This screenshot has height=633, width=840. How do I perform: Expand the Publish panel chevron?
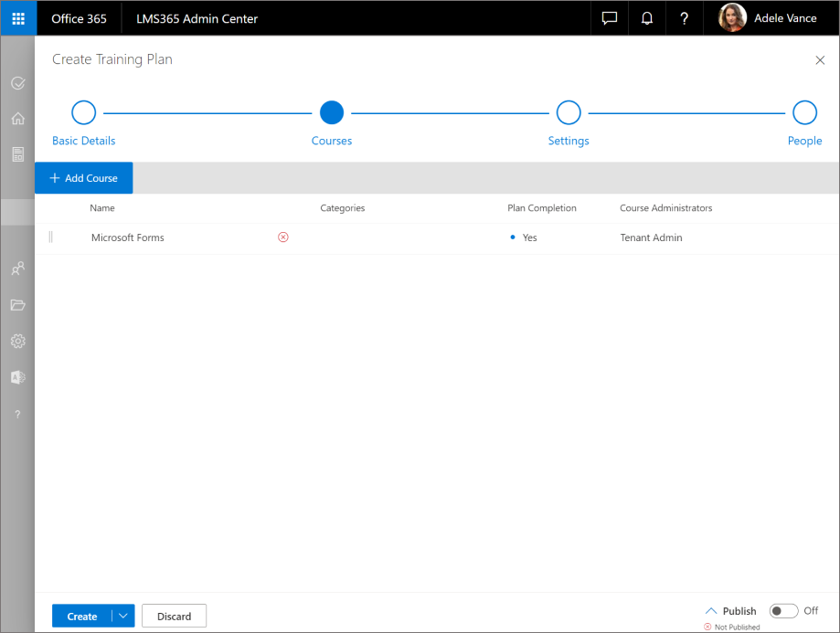click(x=711, y=611)
